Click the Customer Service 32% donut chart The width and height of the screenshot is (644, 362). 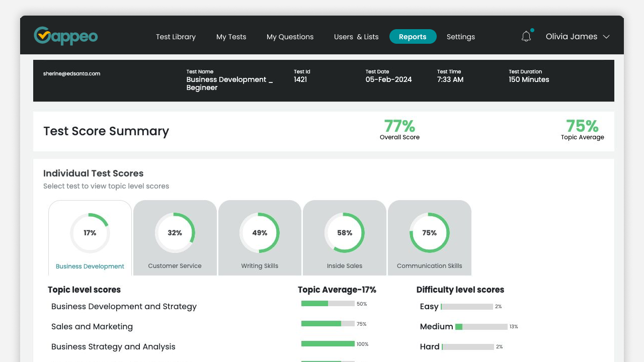[x=175, y=233]
